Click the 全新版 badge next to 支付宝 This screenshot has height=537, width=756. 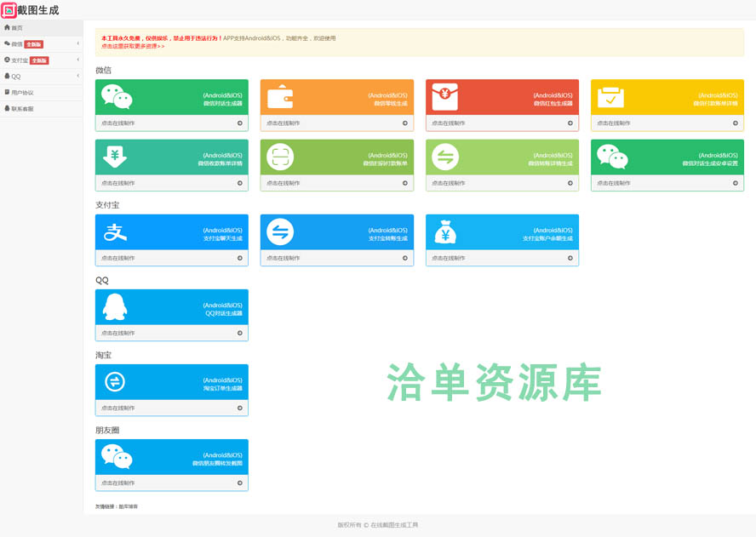39,60
